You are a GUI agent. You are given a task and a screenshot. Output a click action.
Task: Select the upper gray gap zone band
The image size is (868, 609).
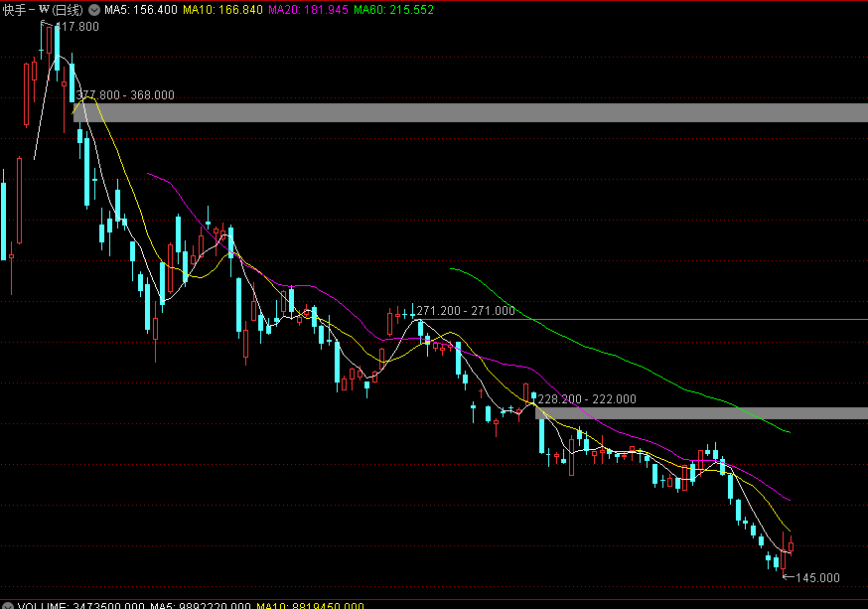(x=477, y=112)
